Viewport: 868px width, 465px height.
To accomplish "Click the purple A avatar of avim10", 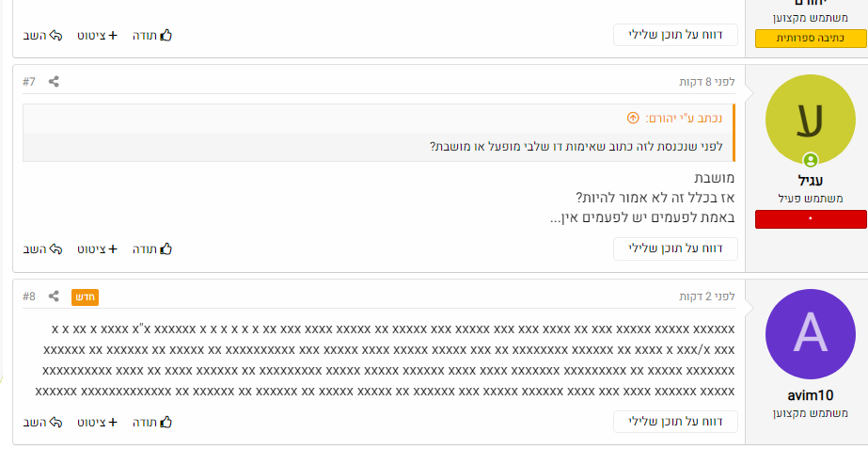I will (x=810, y=333).
